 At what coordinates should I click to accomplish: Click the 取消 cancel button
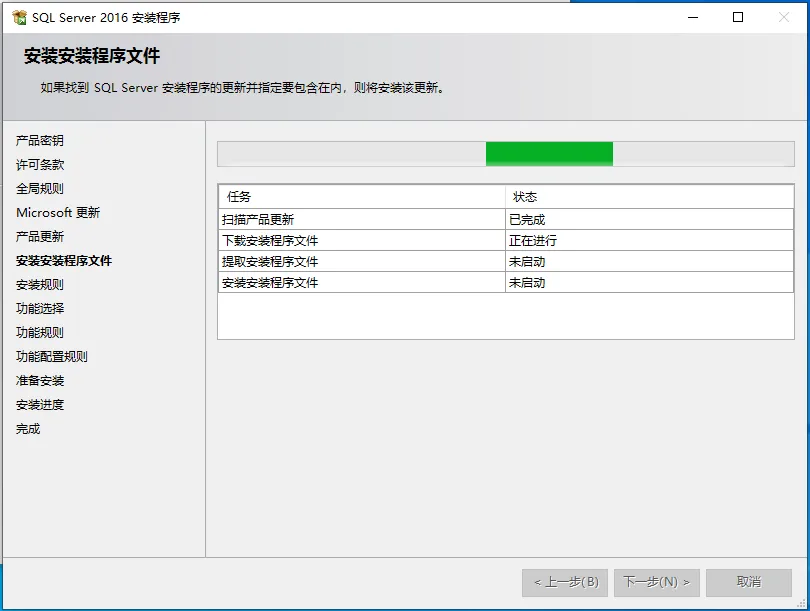(749, 583)
